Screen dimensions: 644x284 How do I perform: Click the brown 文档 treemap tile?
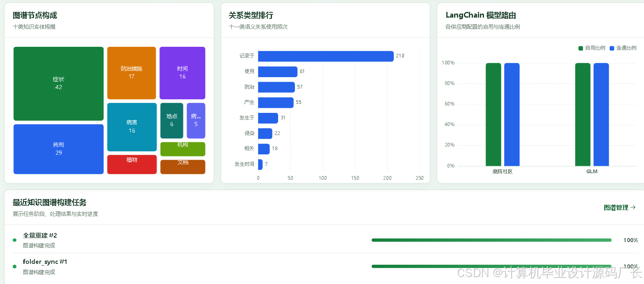pos(183,167)
